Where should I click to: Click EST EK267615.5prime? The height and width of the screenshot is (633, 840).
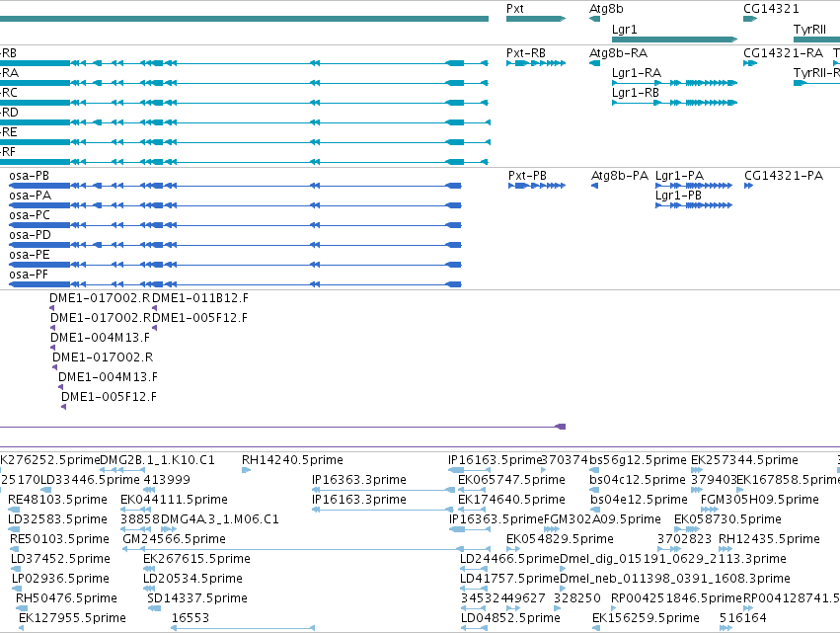tap(196, 559)
